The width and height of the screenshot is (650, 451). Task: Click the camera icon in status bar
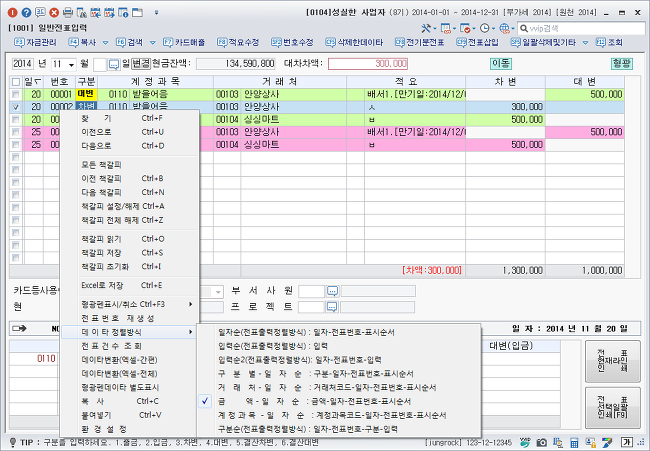pos(541,443)
